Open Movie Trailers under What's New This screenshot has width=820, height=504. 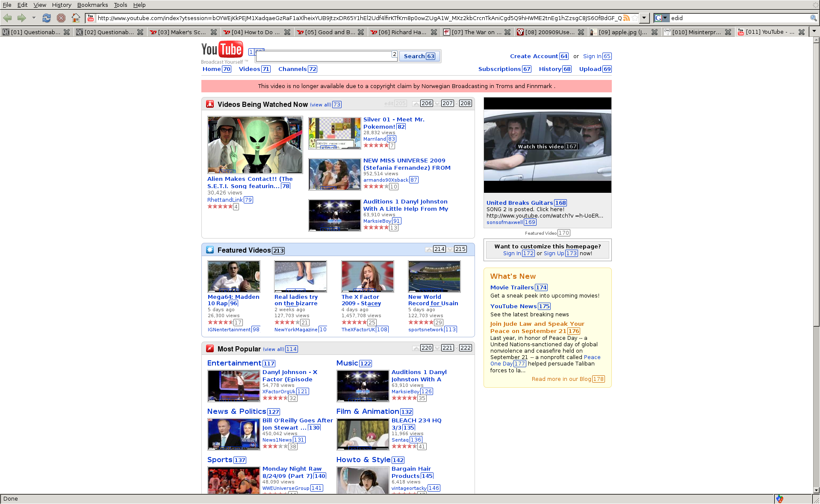pos(512,287)
